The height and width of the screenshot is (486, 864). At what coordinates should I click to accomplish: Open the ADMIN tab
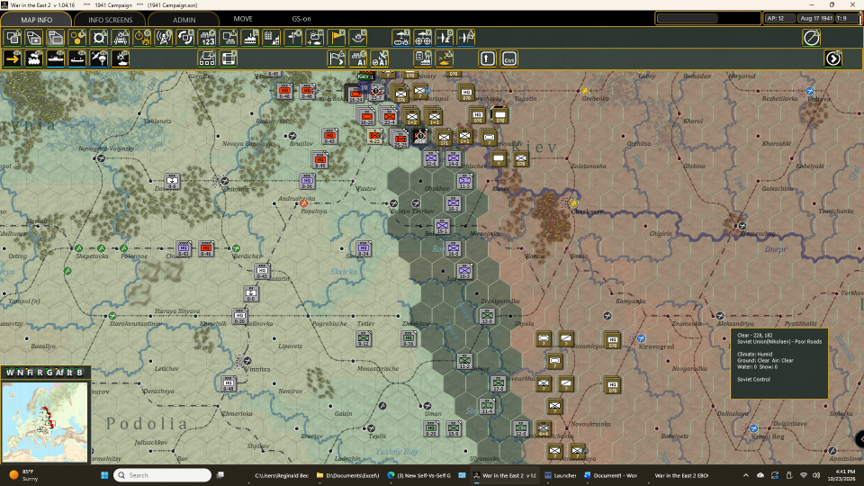tap(184, 19)
